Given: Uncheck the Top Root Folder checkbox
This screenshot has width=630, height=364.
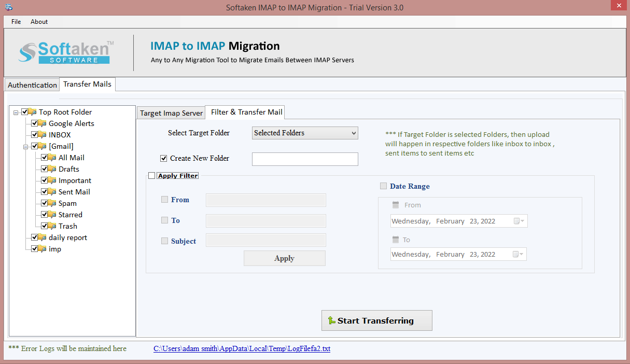Looking at the screenshot, I should pyautogui.click(x=25, y=112).
